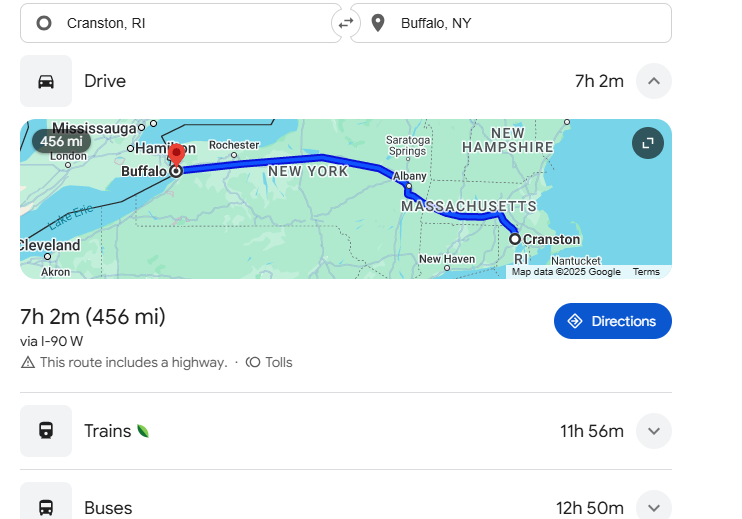742x519 pixels.
Task: Click the 456 mi distance badge on the map
Action: click(61, 142)
